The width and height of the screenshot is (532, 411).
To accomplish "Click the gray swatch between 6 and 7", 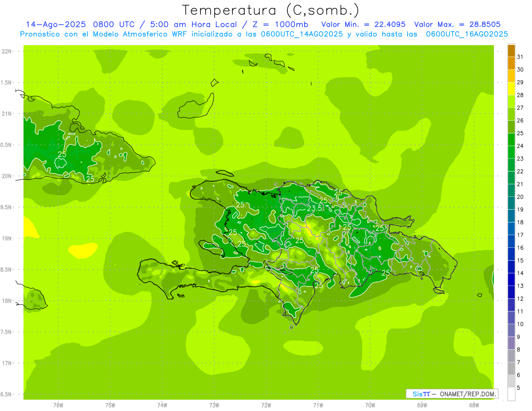I will pyautogui.click(x=511, y=368).
